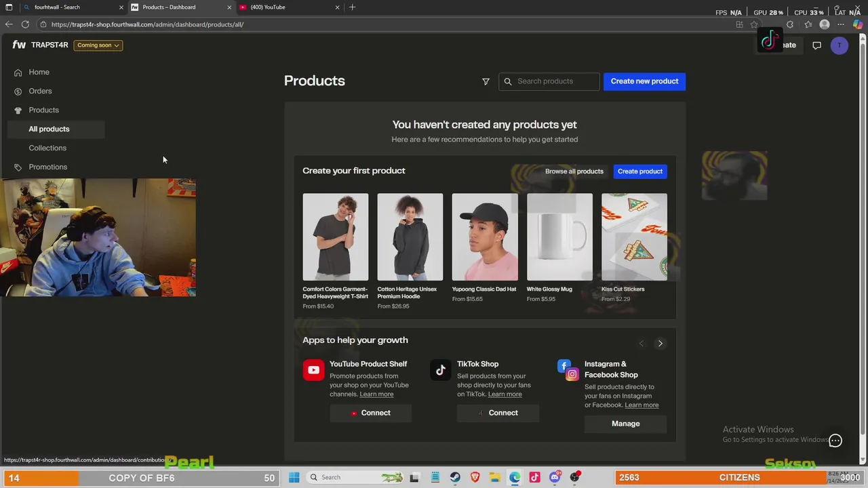The height and width of the screenshot is (488, 868).
Task: Open the browser favorites list icon
Action: click(808, 24)
